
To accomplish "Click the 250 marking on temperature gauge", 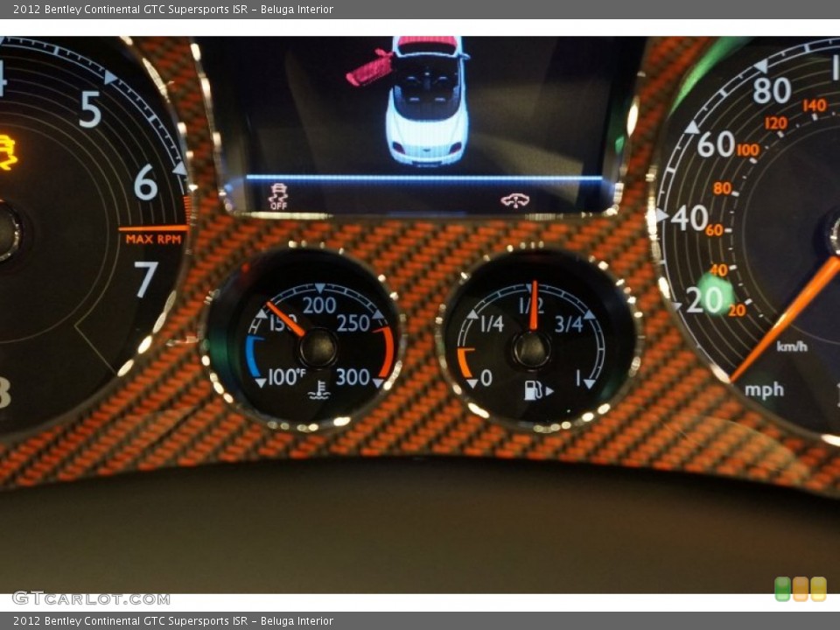I will (x=353, y=324).
